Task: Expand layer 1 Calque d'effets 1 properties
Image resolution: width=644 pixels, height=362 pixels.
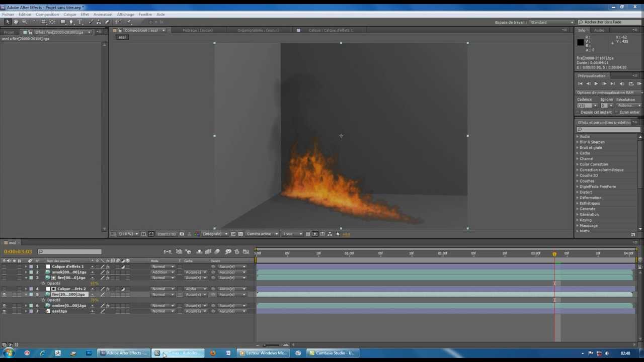Action: pos(26,266)
